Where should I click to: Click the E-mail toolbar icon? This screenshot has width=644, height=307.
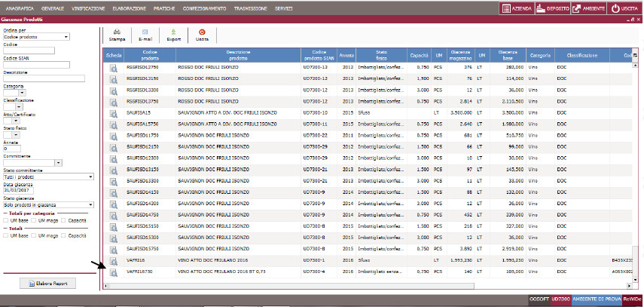click(145, 32)
